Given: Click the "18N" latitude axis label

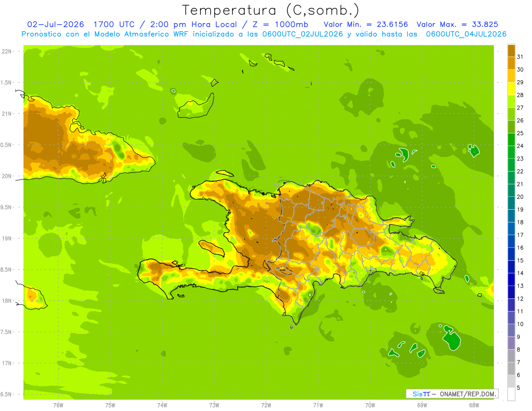Looking at the screenshot, I should pos(7,301).
